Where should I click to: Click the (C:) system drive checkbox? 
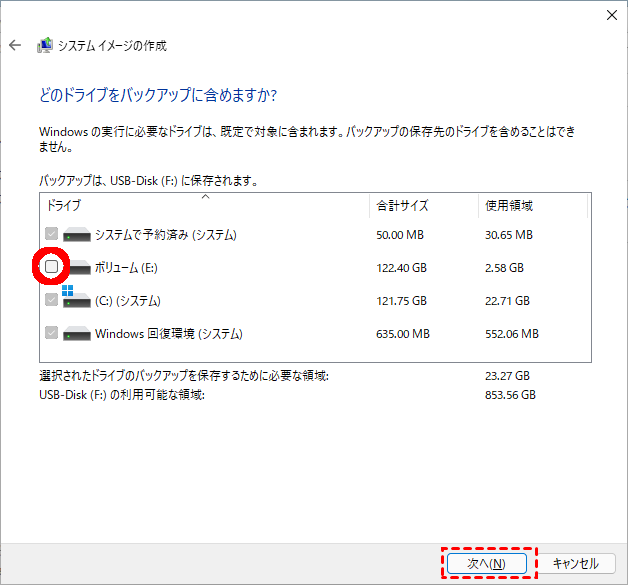[52, 300]
